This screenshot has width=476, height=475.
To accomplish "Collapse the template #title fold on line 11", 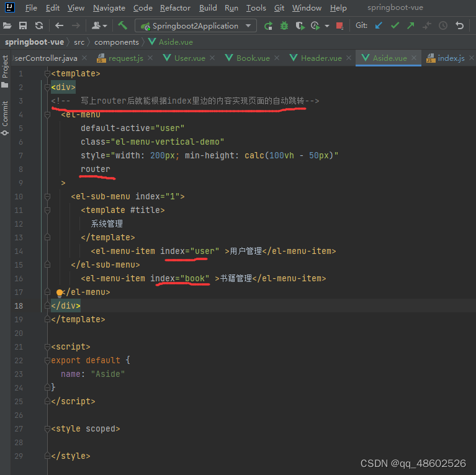I will coord(47,210).
